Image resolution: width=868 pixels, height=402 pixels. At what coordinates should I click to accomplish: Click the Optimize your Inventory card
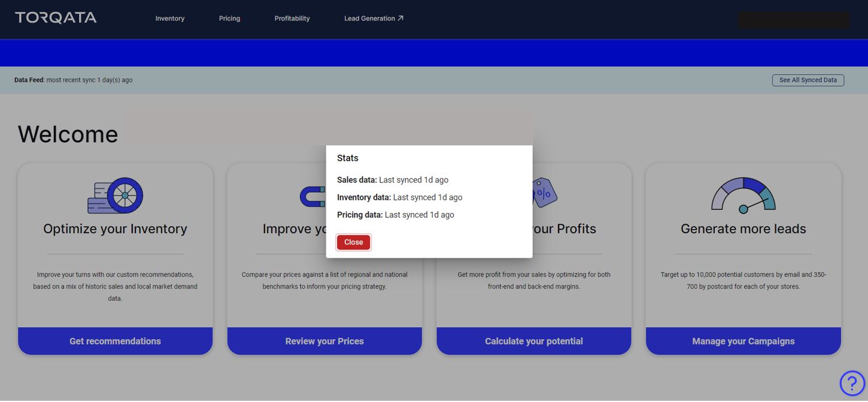pos(115,257)
